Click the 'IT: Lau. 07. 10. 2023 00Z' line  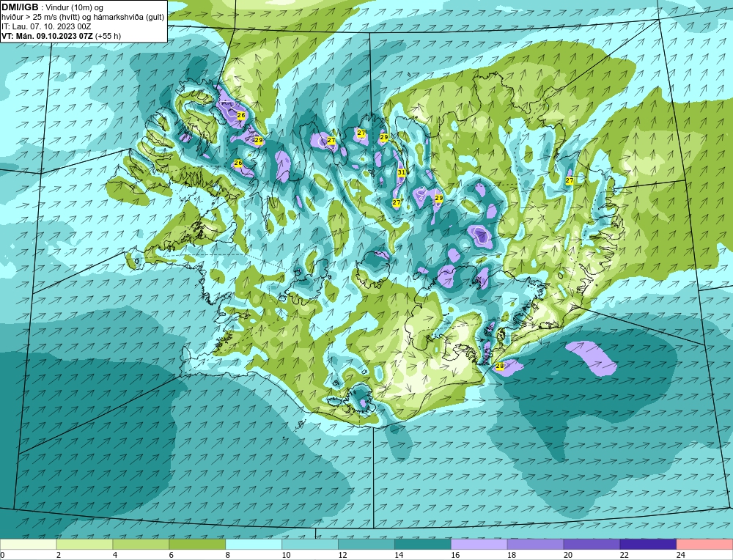[46, 26]
